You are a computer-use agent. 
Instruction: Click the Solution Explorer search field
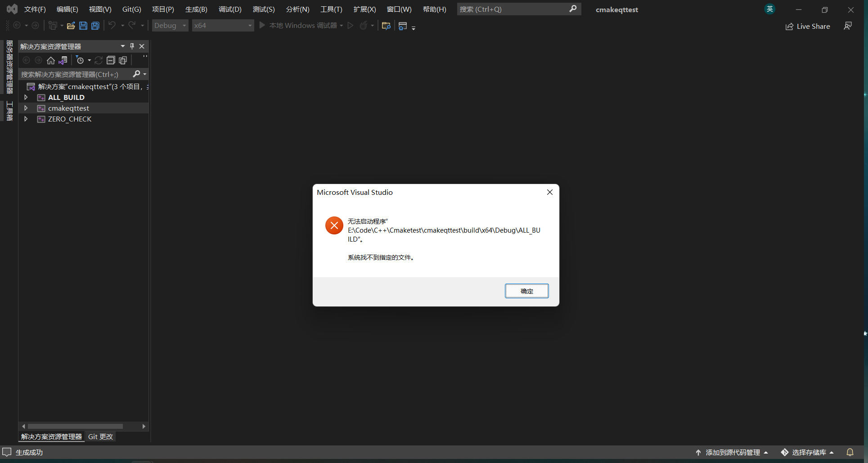[84, 74]
